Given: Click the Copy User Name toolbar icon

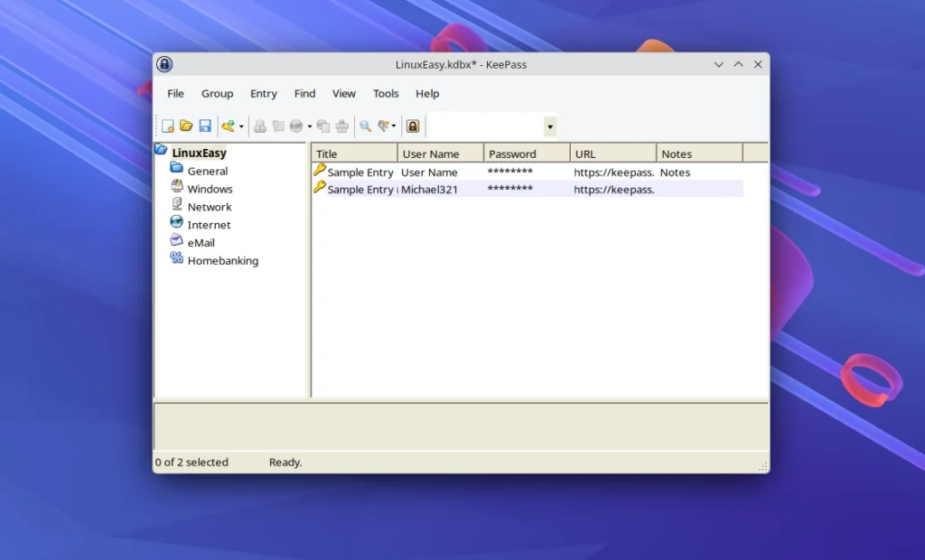Looking at the screenshot, I should [260, 126].
